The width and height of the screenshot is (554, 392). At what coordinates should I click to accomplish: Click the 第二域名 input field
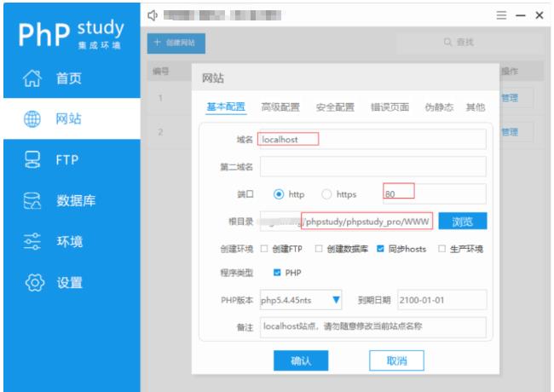pyautogui.click(x=373, y=166)
